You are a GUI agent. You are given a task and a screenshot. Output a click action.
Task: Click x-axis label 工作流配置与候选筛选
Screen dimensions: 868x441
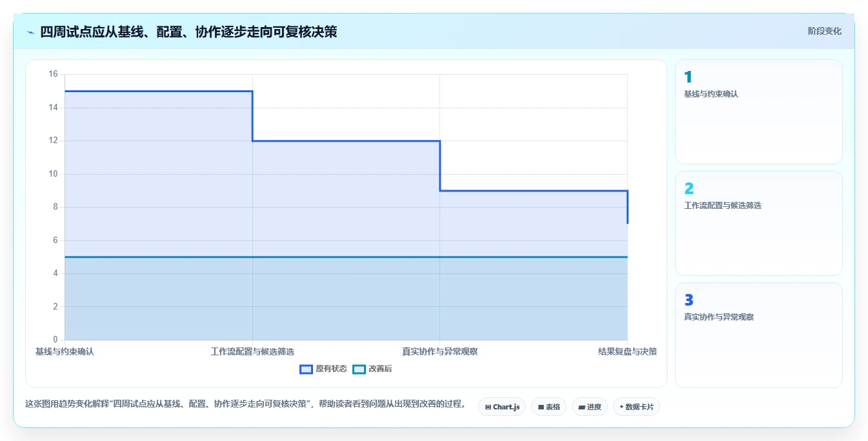click(252, 351)
